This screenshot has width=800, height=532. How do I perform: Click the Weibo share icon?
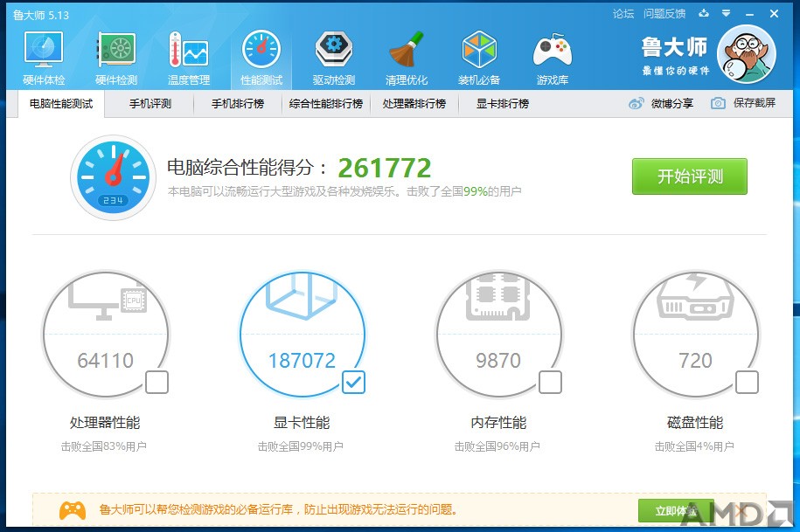coord(637,103)
